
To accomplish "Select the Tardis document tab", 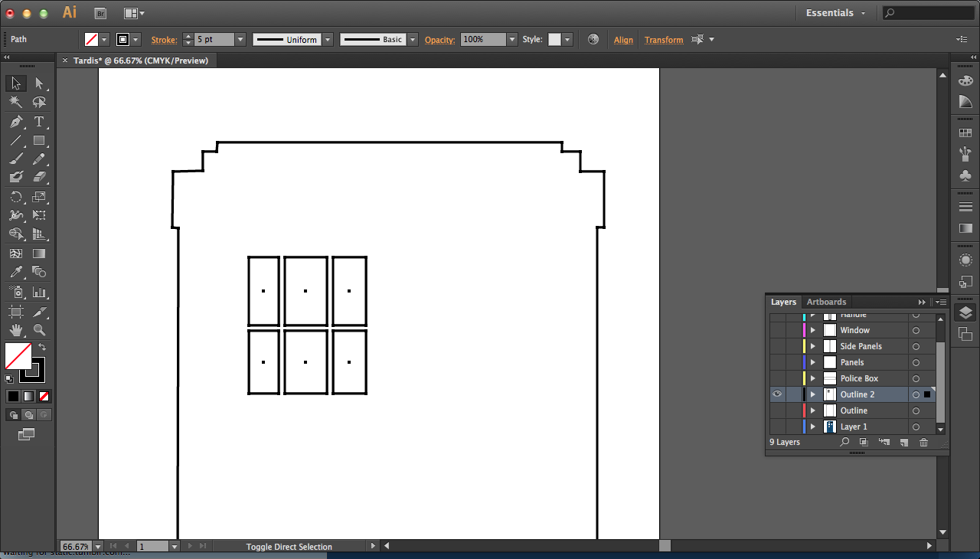I will pyautogui.click(x=141, y=60).
